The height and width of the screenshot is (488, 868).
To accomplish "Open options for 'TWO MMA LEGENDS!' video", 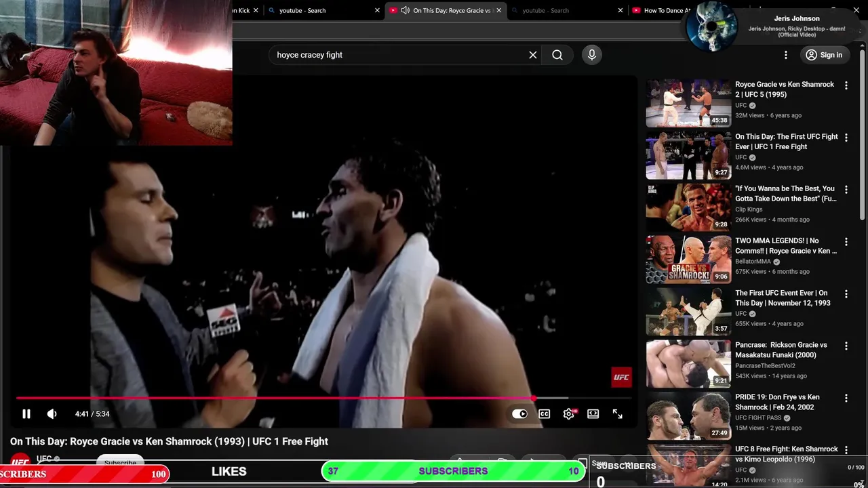I will coord(846,242).
